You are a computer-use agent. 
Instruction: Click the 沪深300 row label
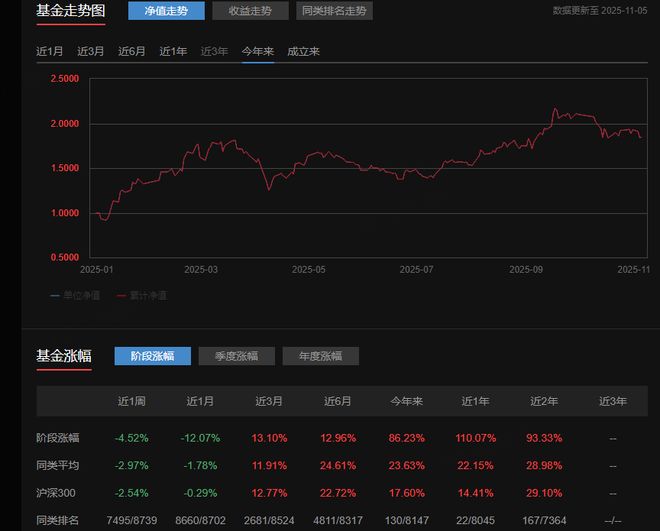(57, 493)
